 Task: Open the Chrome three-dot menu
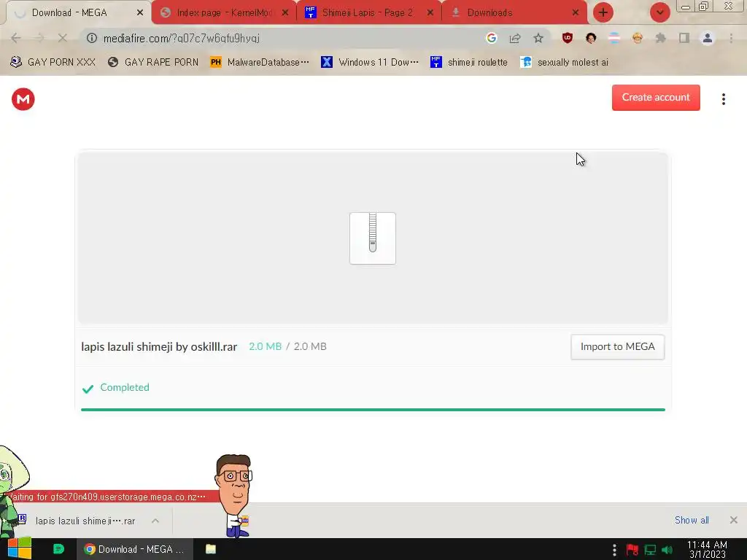click(731, 38)
